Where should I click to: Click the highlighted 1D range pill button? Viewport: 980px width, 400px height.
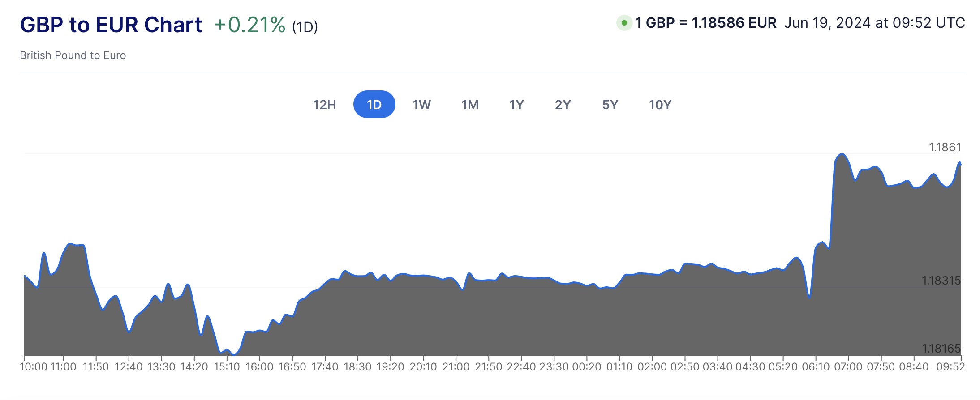[374, 105]
